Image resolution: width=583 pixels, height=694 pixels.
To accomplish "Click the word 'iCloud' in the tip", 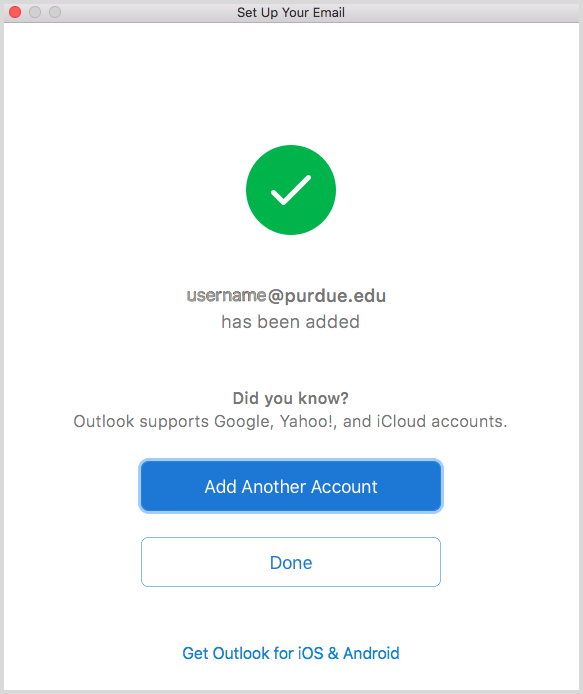I will click(401, 421).
